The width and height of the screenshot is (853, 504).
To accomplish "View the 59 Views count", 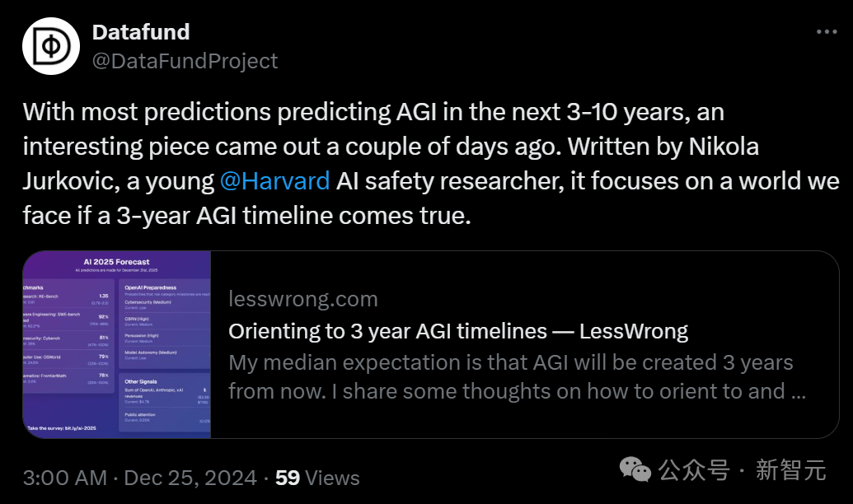I will click(317, 478).
